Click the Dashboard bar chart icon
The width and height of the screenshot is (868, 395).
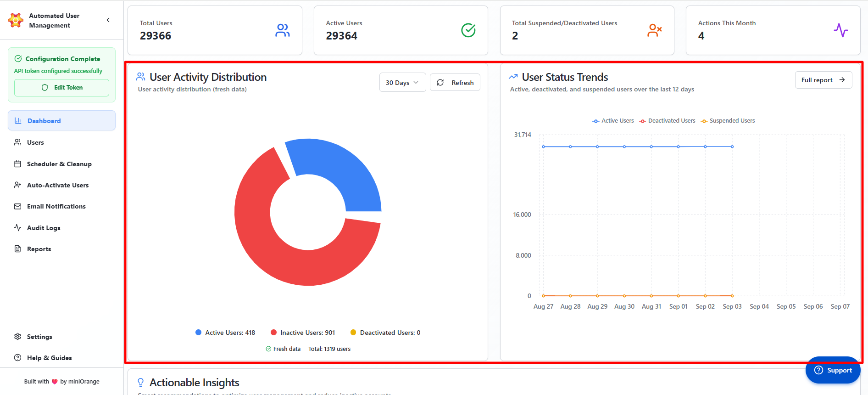coord(18,121)
